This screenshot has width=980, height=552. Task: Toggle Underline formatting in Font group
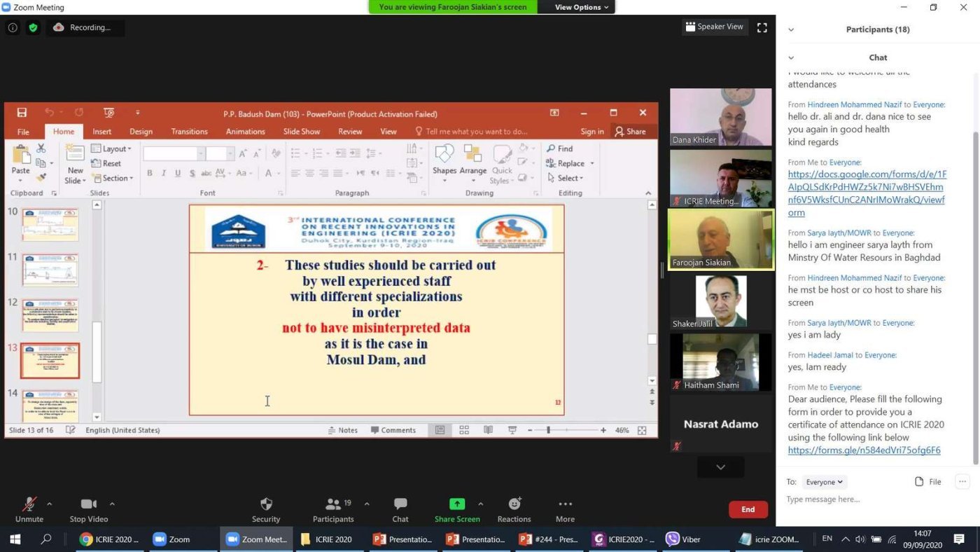click(178, 173)
